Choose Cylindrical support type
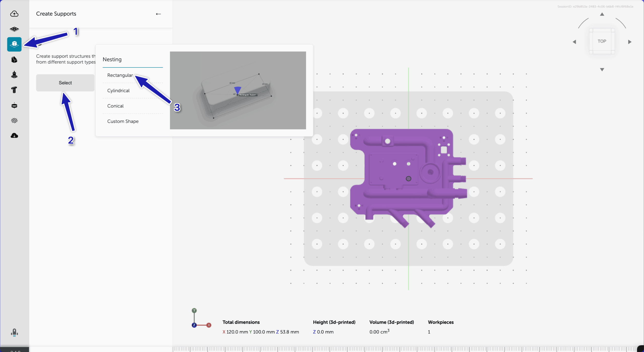The image size is (644, 352). point(118,91)
